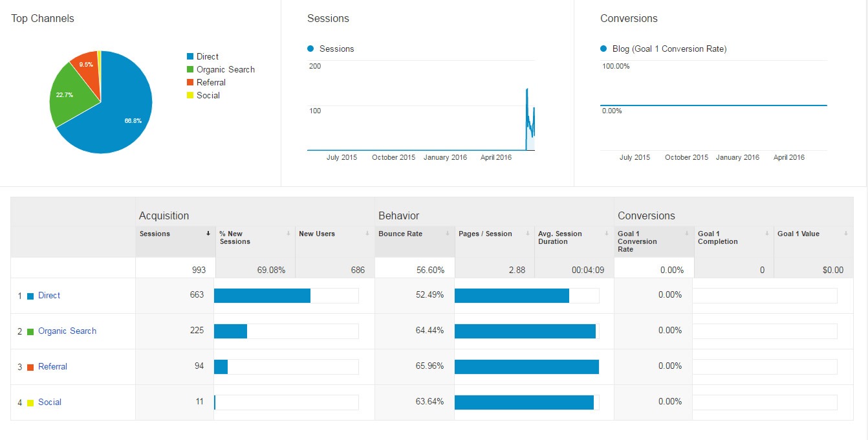The height and width of the screenshot is (440, 868).
Task: Click the Direct legend square in Top Channels
Action: (x=190, y=56)
